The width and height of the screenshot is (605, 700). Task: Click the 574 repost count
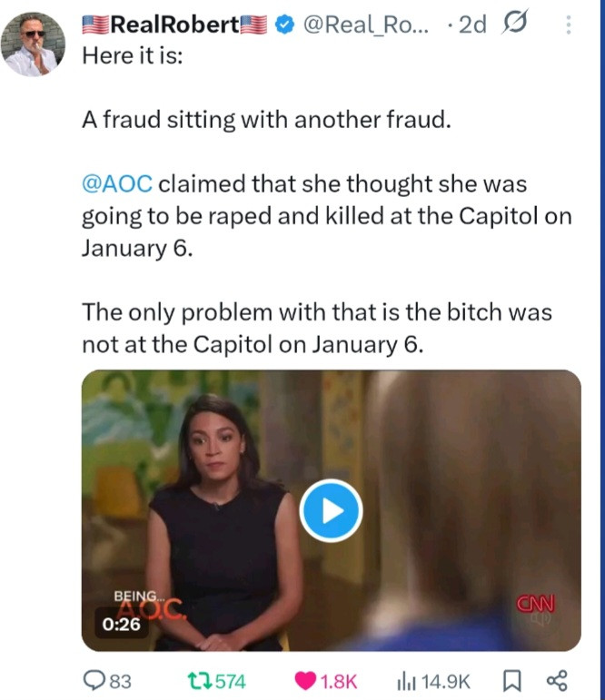pyautogui.click(x=231, y=680)
